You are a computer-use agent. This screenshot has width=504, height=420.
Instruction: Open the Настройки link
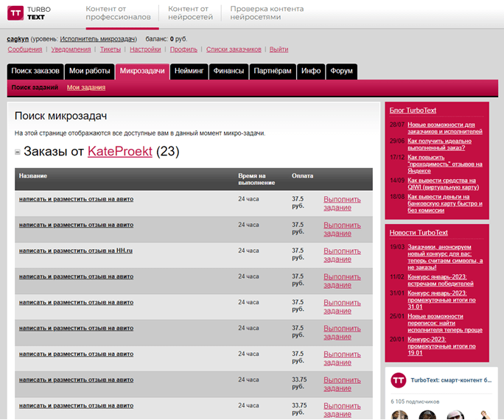(x=145, y=49)
